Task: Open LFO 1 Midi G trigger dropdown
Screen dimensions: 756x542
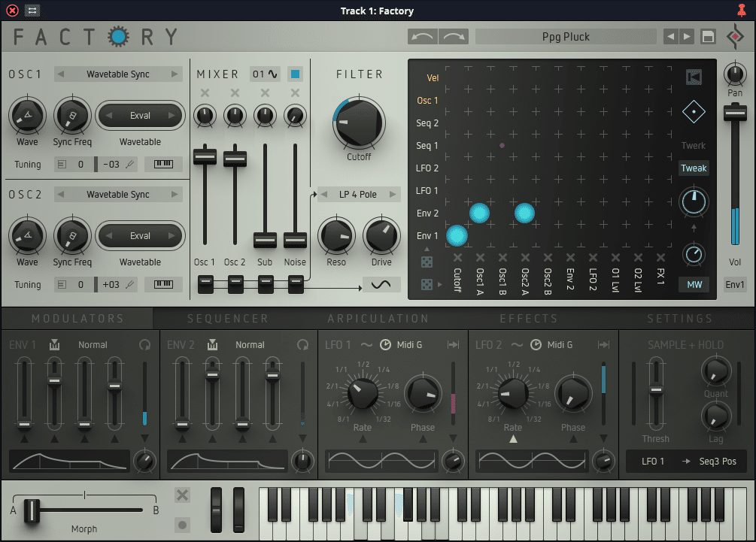Action: click(x=409, y=345)
